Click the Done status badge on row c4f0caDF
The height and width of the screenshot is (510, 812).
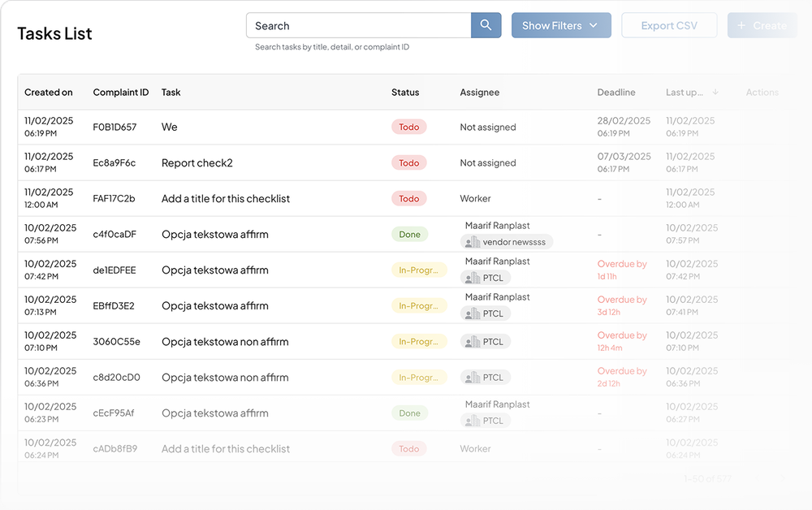click(409, 234)
